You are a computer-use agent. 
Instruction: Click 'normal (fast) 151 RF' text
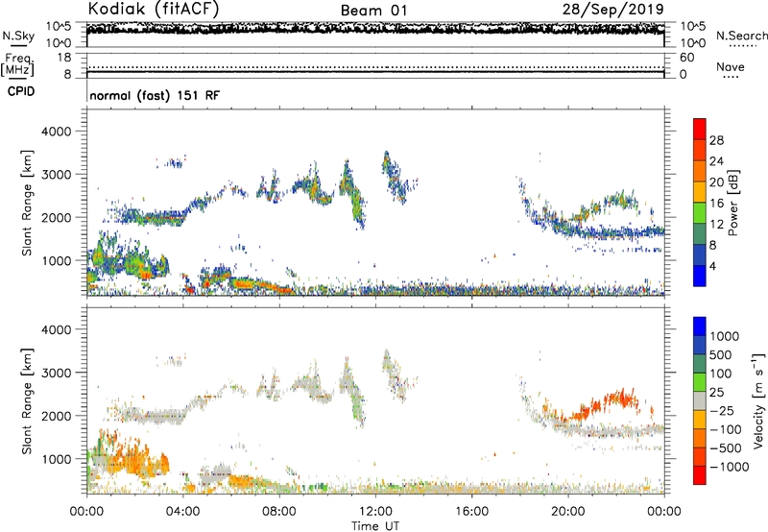pyautogui.click(x=155, y=95)
